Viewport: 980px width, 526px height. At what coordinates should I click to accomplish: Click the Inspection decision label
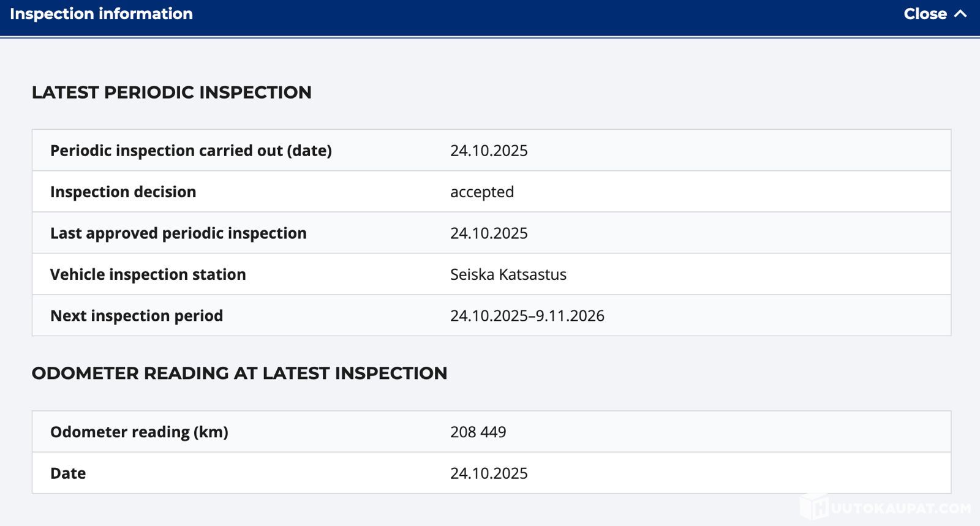coord(123,192)
